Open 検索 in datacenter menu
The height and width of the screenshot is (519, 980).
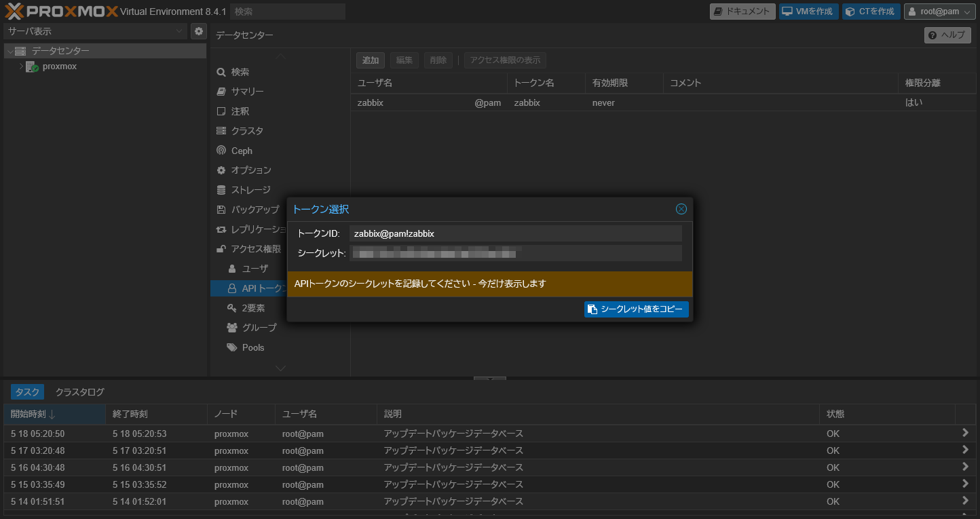click(240, 72)
